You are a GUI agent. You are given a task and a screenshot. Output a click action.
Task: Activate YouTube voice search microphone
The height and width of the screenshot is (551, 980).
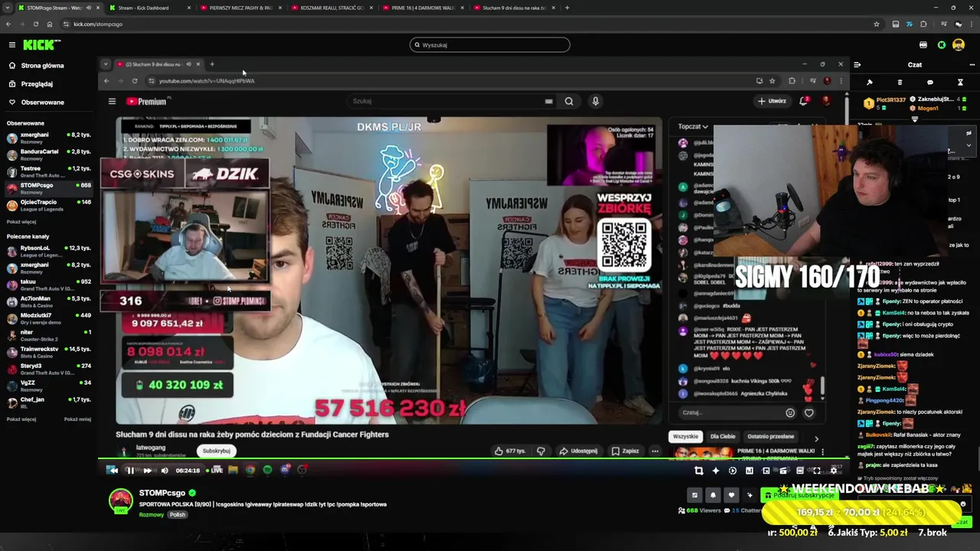[x=595, y=101]
